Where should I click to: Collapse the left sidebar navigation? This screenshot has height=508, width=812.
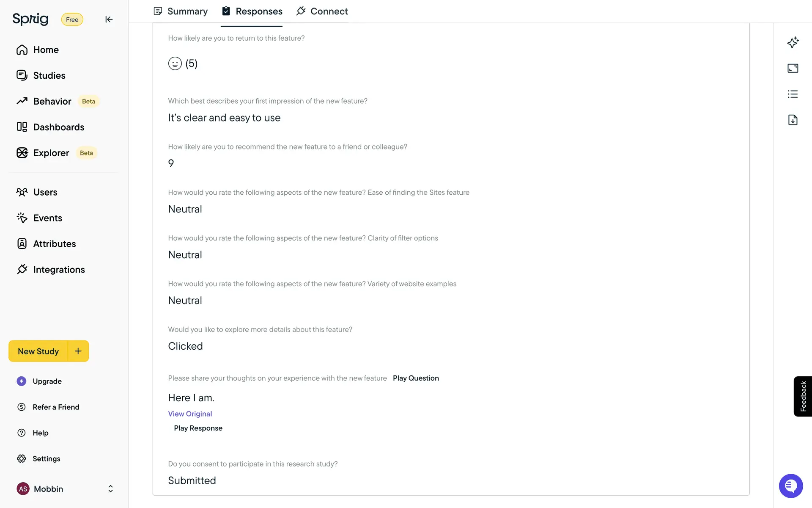(x=109, y=19)
